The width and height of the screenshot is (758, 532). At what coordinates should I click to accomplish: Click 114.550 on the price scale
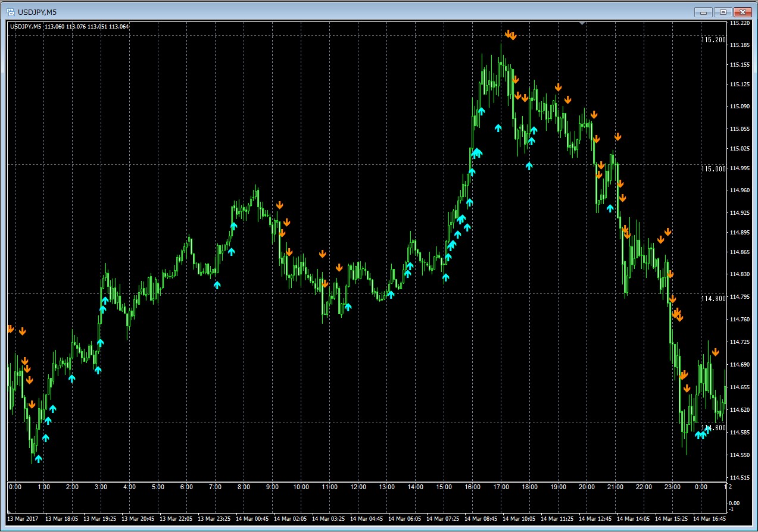tap(740, 455)
